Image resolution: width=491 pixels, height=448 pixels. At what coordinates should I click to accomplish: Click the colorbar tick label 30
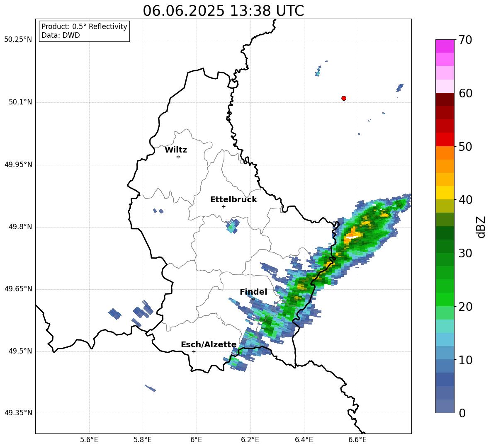[465, 253]
